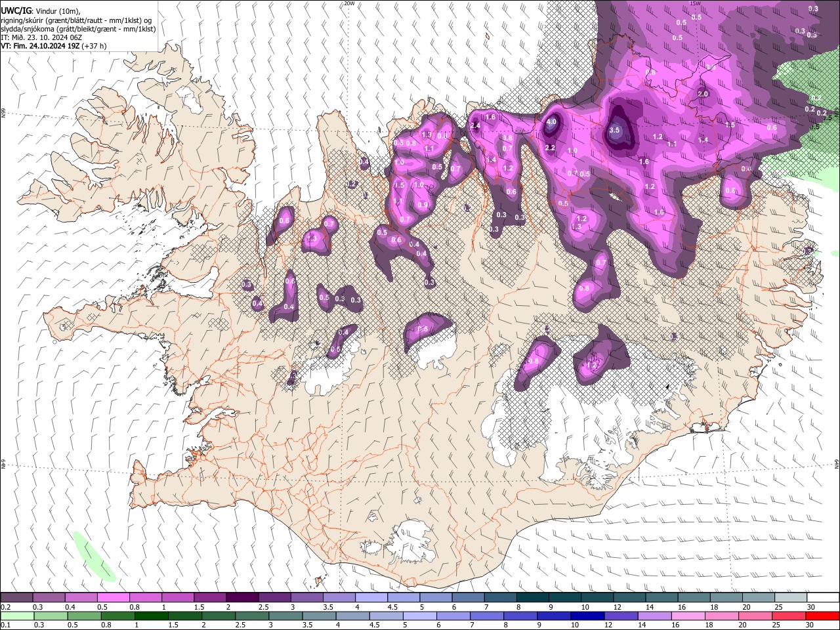Click the 0.9 value on the map
Viewport: 840px width, 630px height.
[423, 205]
